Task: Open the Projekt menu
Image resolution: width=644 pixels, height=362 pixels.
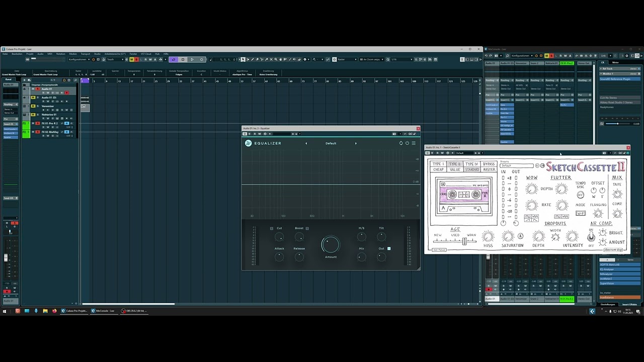Action: pyautogui.click(x=30, y=54)
